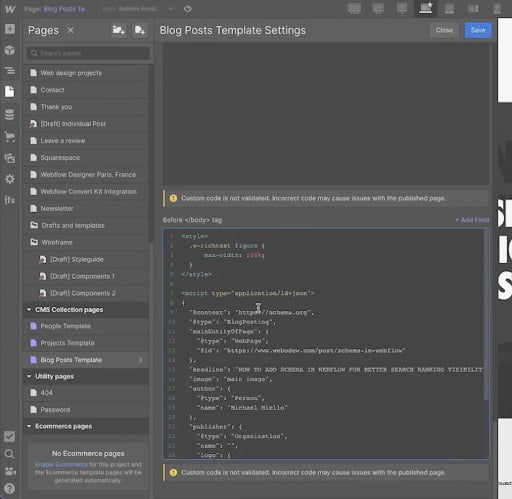Open the Assets images icon

(x=10, y=158)
